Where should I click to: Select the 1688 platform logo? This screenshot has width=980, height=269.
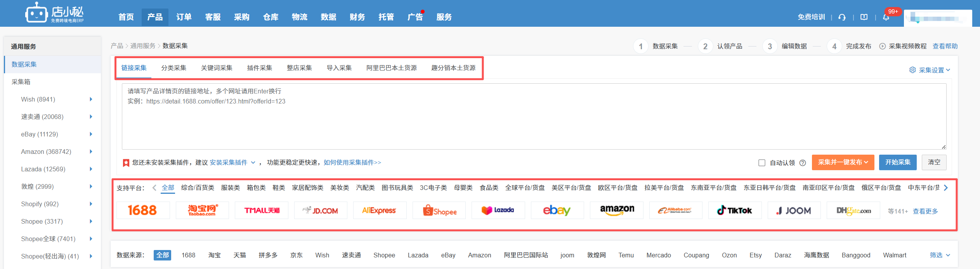[x=143, y=210]
